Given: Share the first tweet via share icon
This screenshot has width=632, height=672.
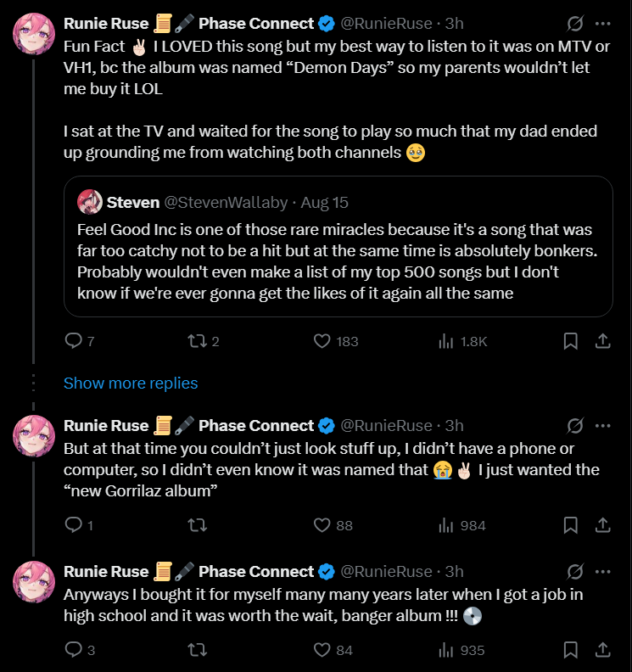Looking at the screenshot, I should point(602,341).
